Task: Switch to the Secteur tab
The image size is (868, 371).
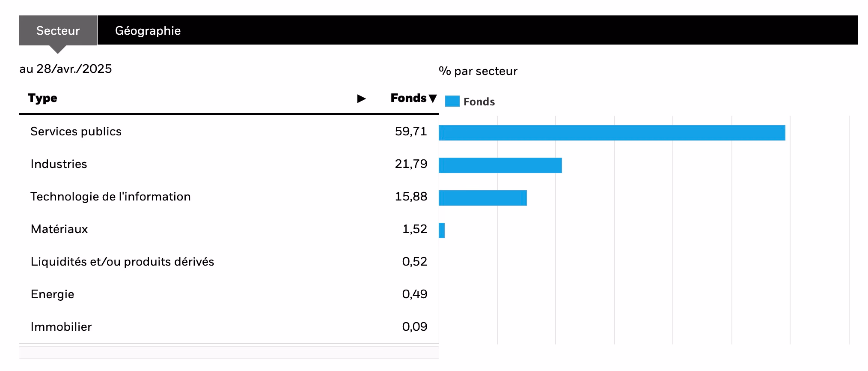Action: coord(58,31)
